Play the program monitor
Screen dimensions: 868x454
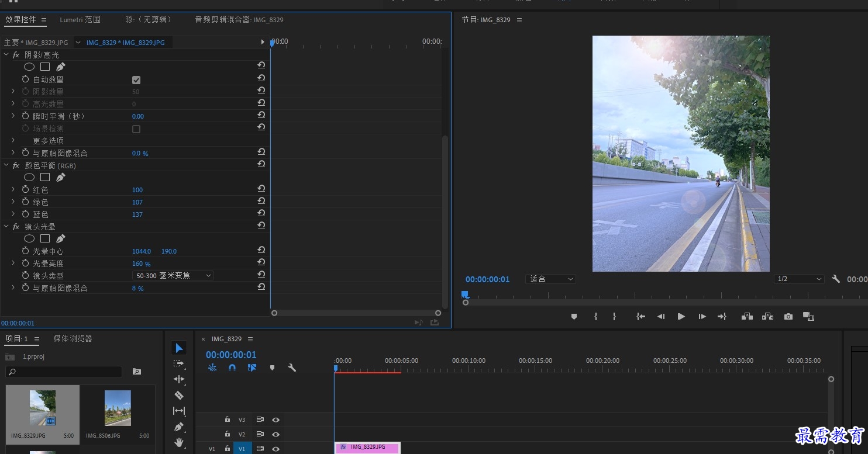[x=681, y=317]
